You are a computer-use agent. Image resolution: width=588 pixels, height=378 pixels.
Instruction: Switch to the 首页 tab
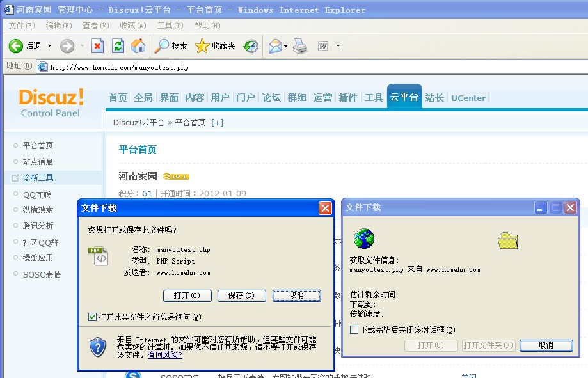click(x=118, y=98)
